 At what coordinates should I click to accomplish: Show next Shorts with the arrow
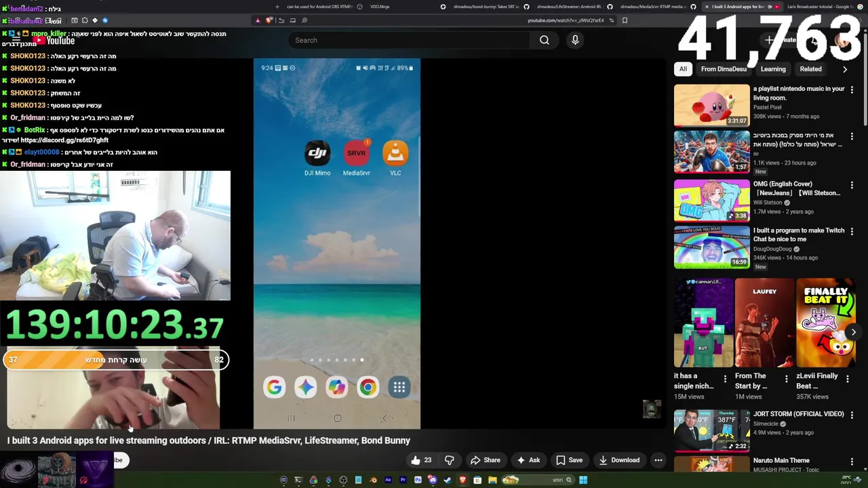[853, 331]
